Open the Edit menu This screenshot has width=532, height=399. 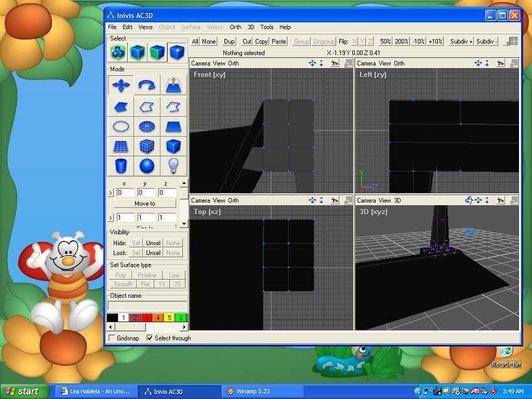(128, 27)
